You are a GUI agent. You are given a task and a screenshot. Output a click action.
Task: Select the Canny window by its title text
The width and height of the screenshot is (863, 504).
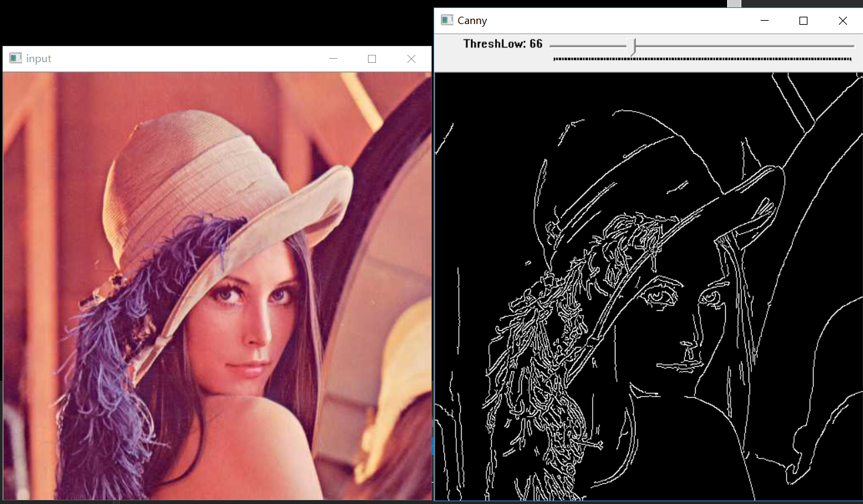472,21
